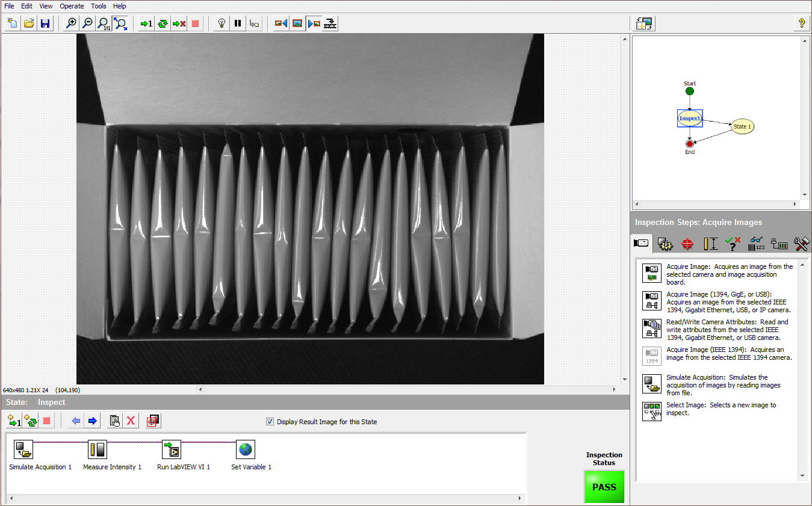Select the State 1 node in diagram

[742, 126]
